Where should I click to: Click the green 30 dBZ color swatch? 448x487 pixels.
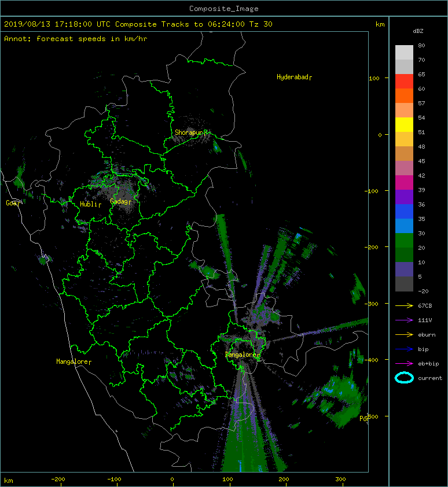[x=404, y=240]
